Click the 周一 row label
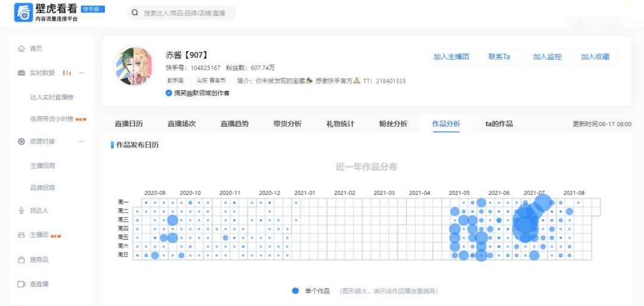 (x=123, y=202)
